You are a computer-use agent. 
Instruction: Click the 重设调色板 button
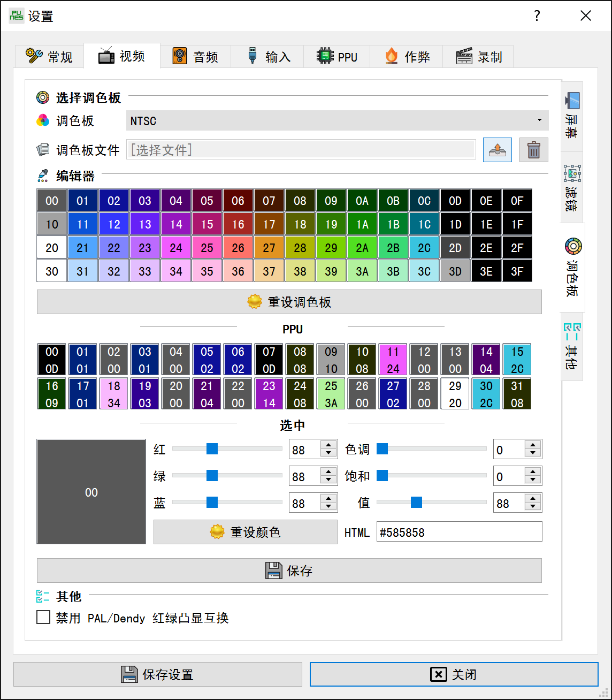289,302
